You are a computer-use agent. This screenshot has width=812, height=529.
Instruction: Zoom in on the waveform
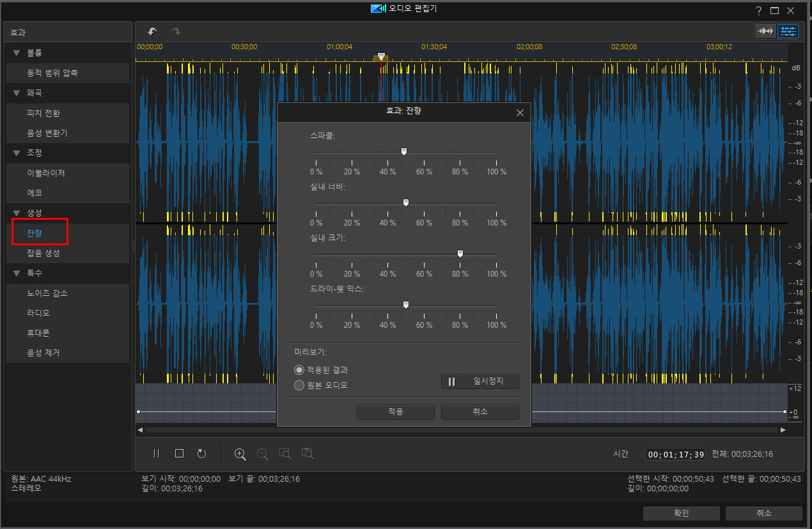point(240,454)
